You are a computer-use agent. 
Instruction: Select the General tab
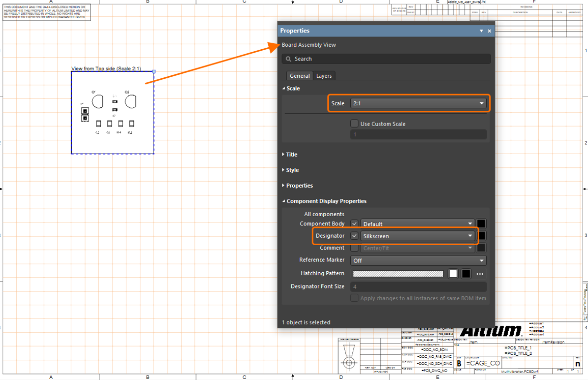pyautogui.click(x=300, y=76)
